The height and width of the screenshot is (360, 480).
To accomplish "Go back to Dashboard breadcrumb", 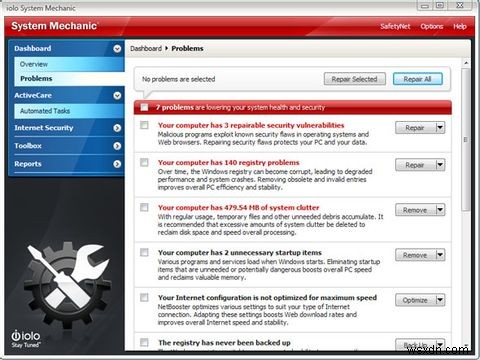I will (x=146, y=48).
